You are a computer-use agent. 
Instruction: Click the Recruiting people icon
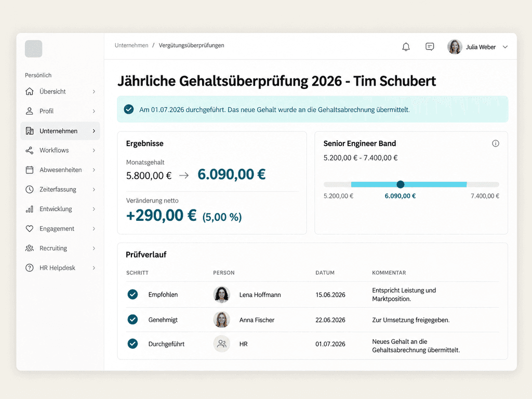point(30,248)
